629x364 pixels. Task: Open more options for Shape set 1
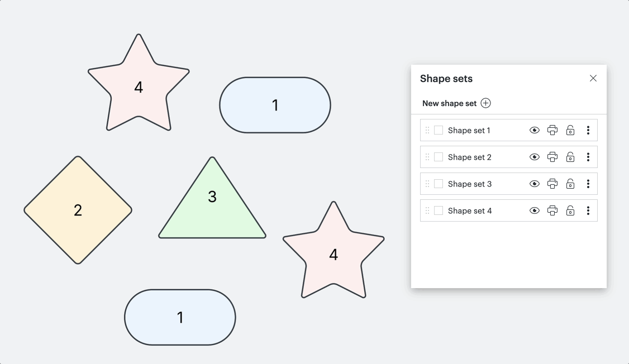coord(588,130)
